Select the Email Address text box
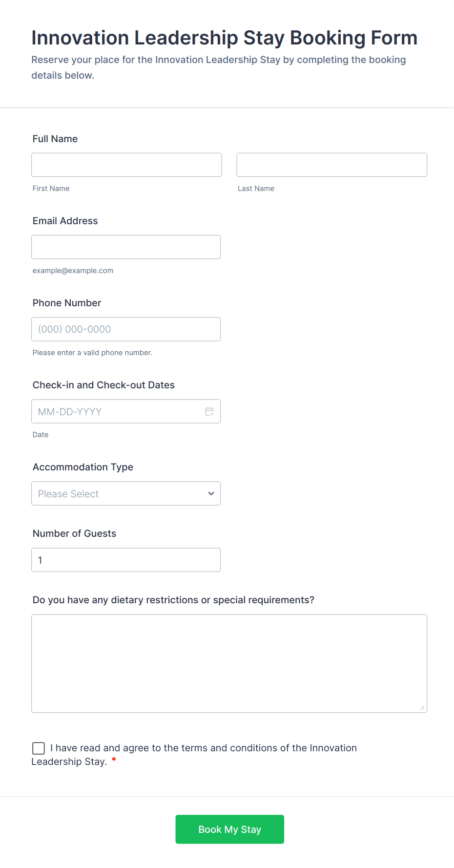The width and height of the screenshot is (454, 868). click(126, 247)
